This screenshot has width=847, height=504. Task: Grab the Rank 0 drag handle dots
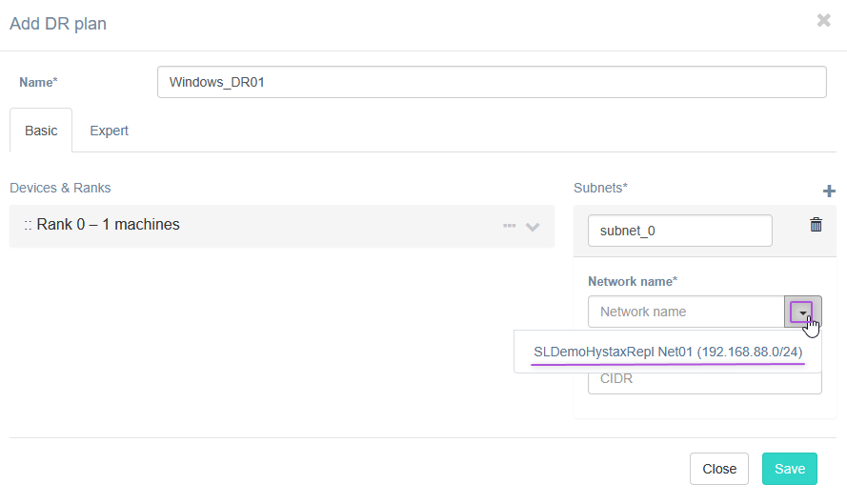click(x=29, y=226)
